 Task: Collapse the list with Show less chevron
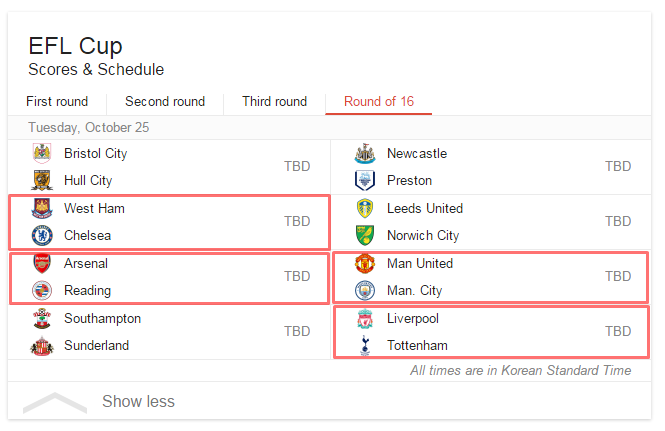(55, 403)
